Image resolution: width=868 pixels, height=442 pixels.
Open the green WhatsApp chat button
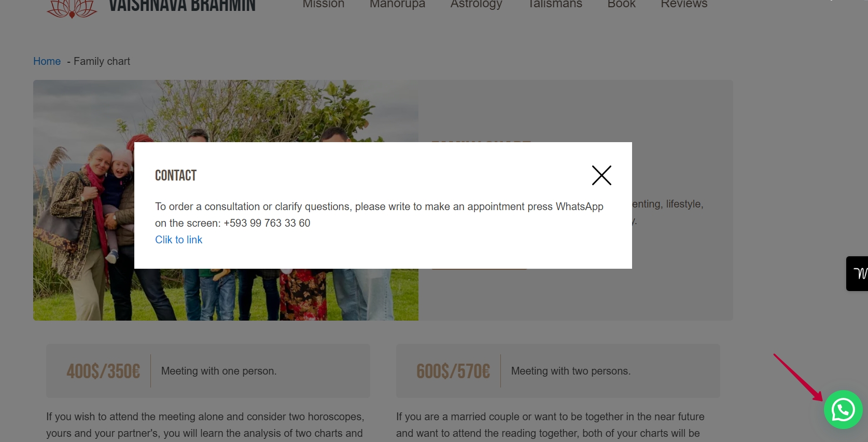(843, 410)
